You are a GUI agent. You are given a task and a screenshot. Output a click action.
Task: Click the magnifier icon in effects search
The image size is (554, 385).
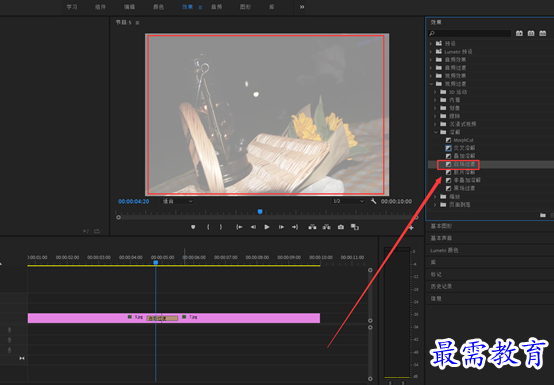click(x=431, y=33)
